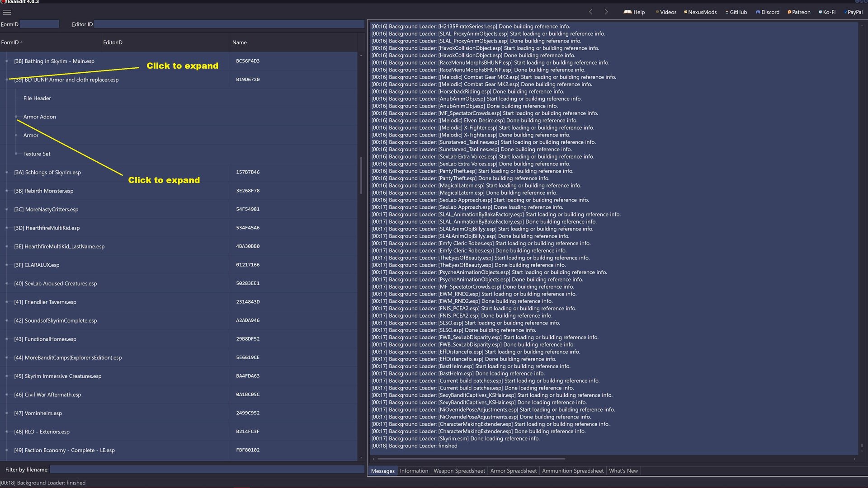Open the Ko-Fi link
Screen dimensions: 868x488
pyautogui.click(x=827, y=12)
